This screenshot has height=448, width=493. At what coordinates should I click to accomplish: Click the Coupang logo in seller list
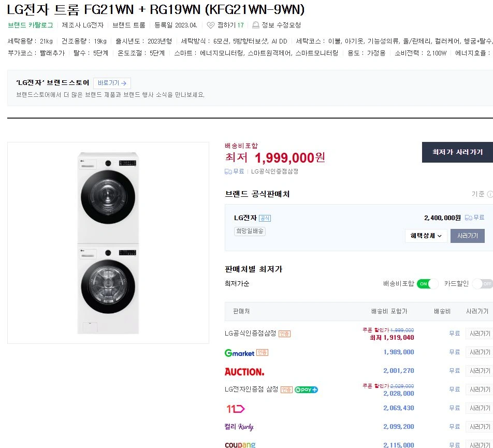tap(240, 445)
